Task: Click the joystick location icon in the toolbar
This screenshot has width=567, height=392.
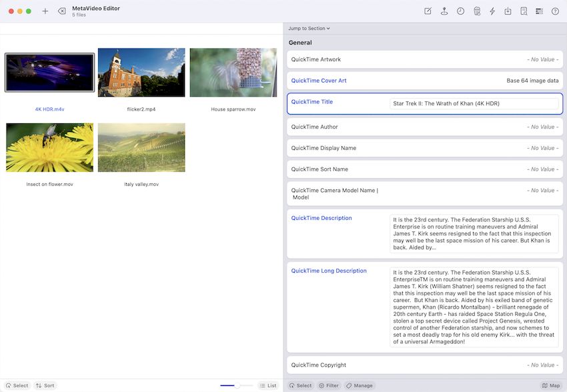Action: coord(444,11)
